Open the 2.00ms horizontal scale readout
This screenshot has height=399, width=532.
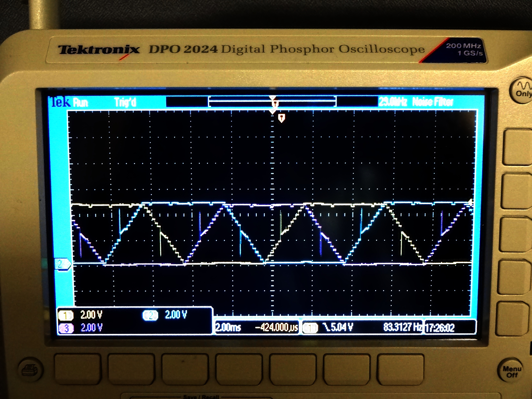click(228, 328)
